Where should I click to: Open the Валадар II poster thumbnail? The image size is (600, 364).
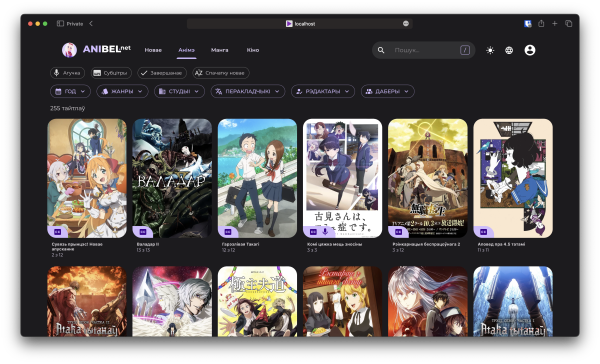tap(172, 178)
